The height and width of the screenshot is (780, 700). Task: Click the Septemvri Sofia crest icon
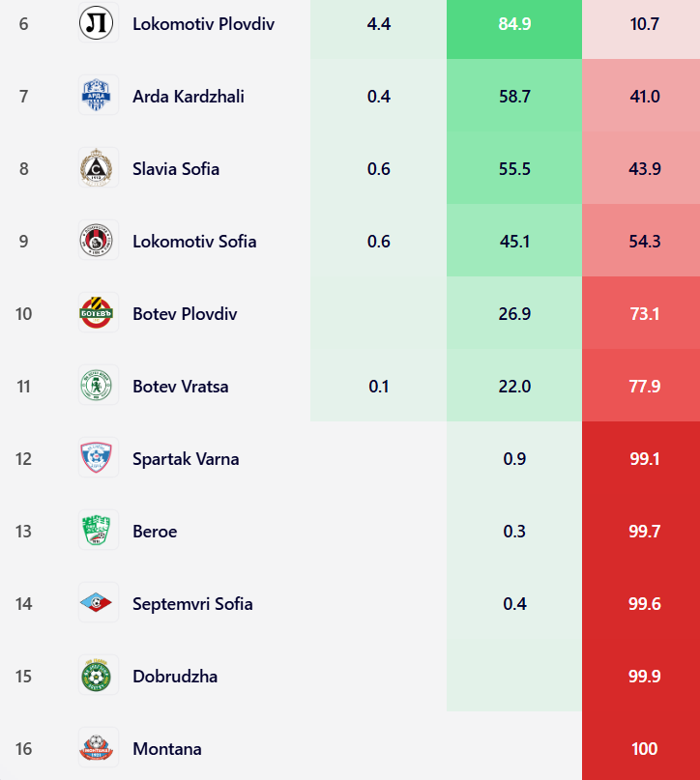click(x=99, y=603)
